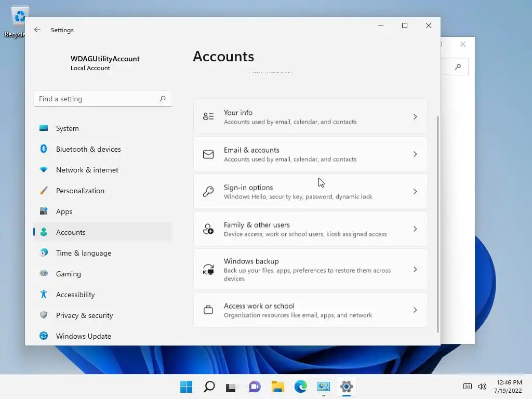
Task: Open the Sign-in options settings row
Action: (311, 192)
